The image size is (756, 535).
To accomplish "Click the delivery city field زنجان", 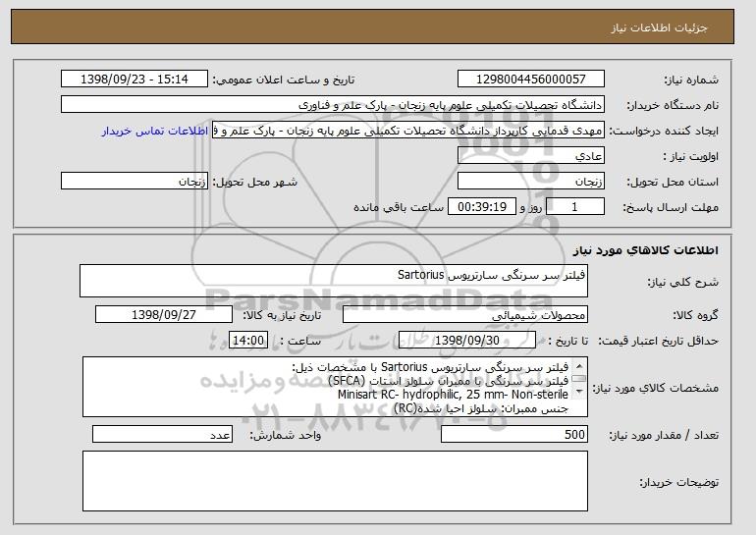I will (x=135, y=182).
